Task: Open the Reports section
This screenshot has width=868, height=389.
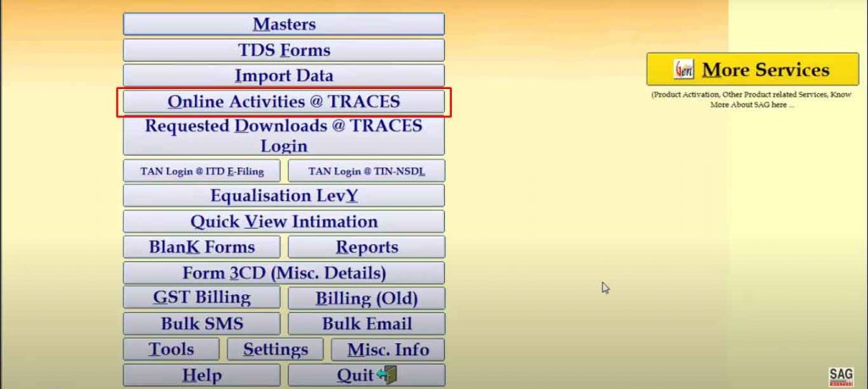Action: [366, 247]
